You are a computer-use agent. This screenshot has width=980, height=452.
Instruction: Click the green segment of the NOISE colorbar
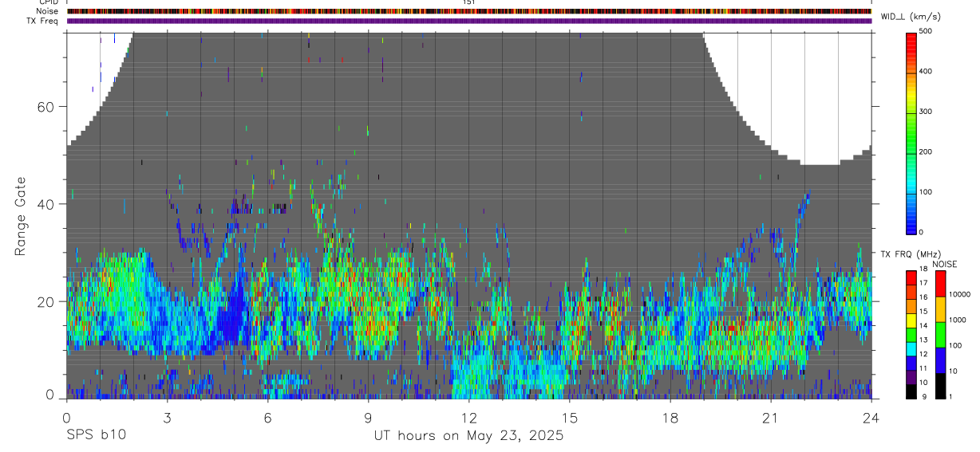click(939, 335)
